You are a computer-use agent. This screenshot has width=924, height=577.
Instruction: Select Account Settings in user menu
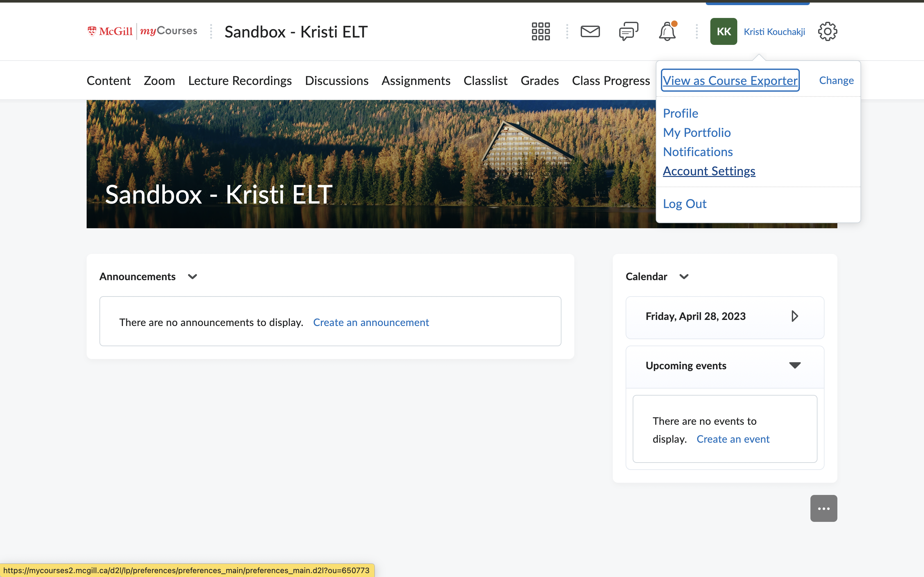[x=709, y=171]
